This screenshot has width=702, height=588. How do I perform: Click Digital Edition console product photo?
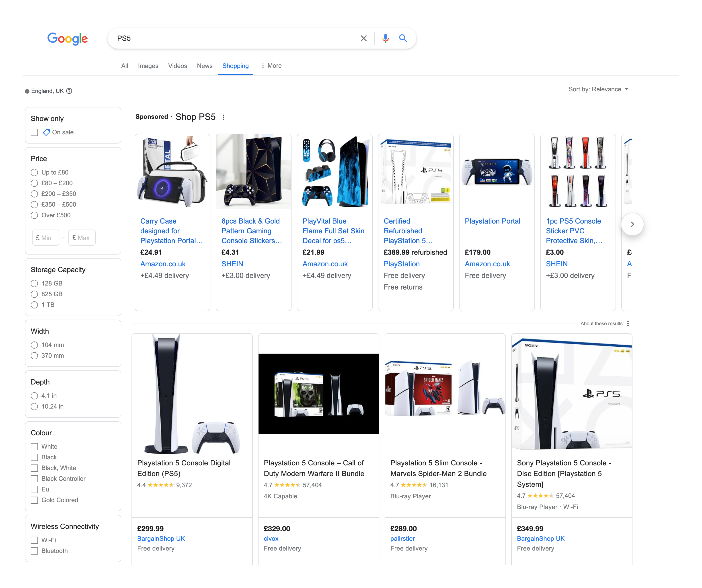tap(192, 394)
